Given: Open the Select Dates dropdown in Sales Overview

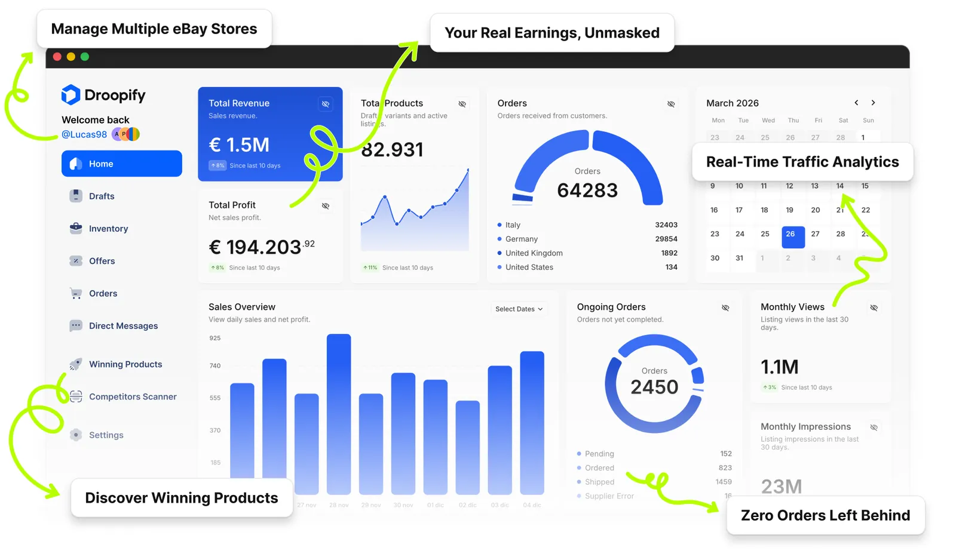Looking at the screenshot, I should (x=517, y=309).
